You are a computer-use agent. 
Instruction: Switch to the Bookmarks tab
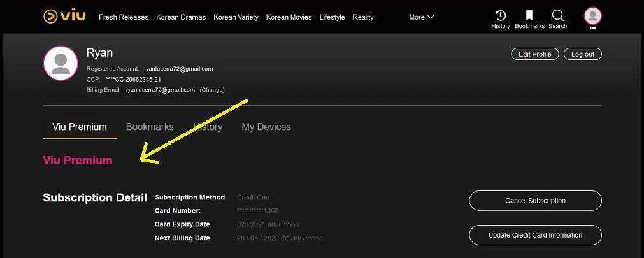point(150,127)
